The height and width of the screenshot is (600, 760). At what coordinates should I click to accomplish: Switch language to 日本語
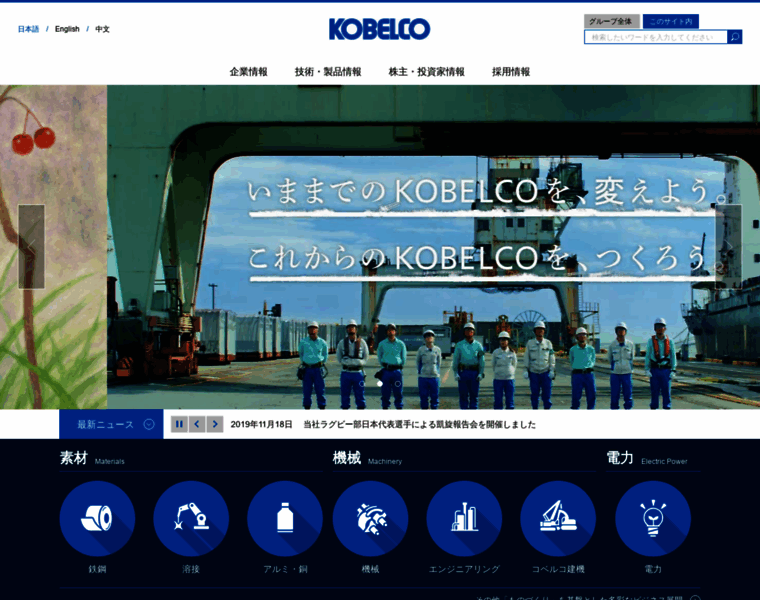28,29
